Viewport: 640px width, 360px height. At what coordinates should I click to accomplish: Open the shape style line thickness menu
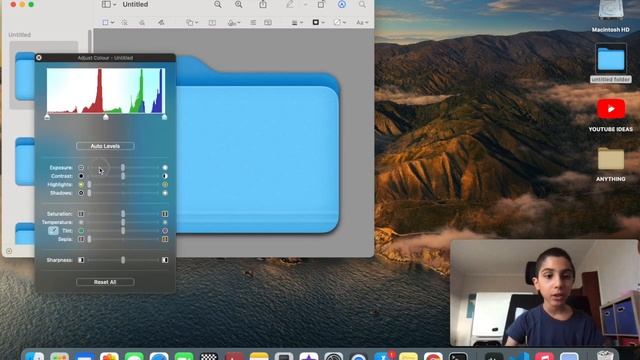pos(297,22)
